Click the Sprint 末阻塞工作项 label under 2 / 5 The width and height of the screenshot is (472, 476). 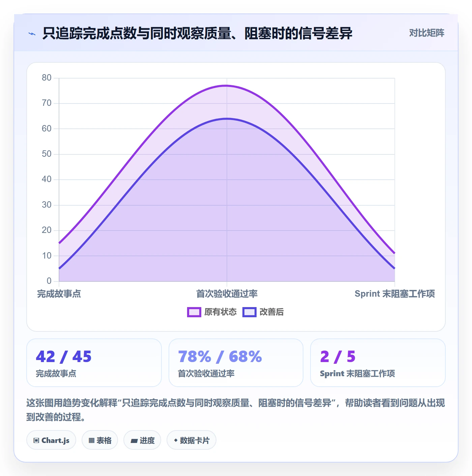pos(357,374)
